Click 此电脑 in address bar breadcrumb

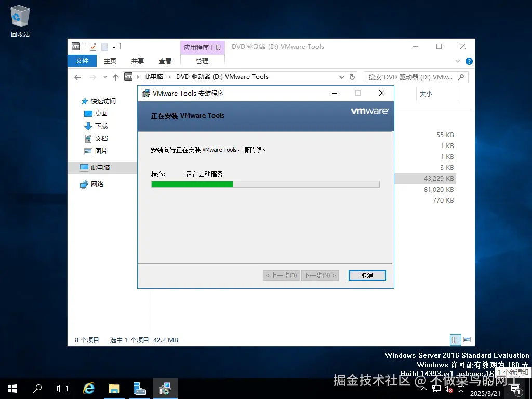154,77
